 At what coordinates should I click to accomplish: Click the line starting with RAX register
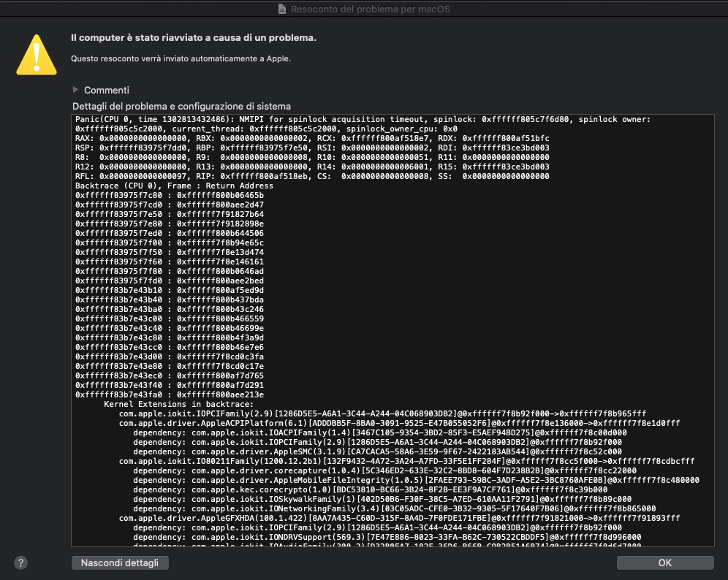[x=312, y=138]
